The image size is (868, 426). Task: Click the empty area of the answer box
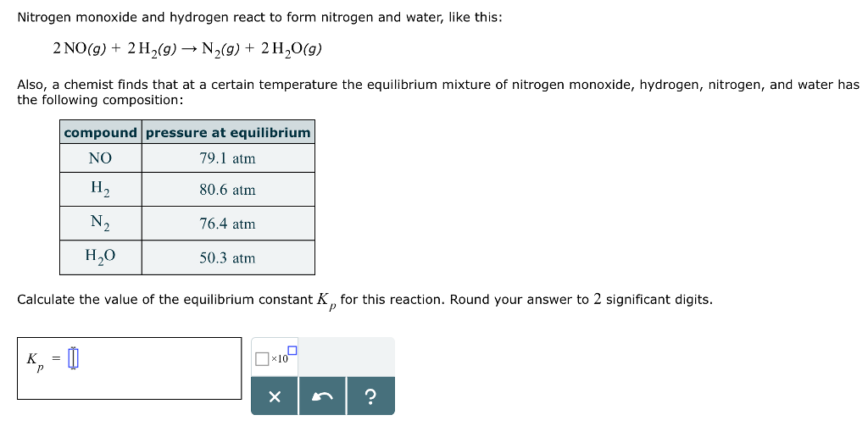pyautogui.click(x=160, y=368)
